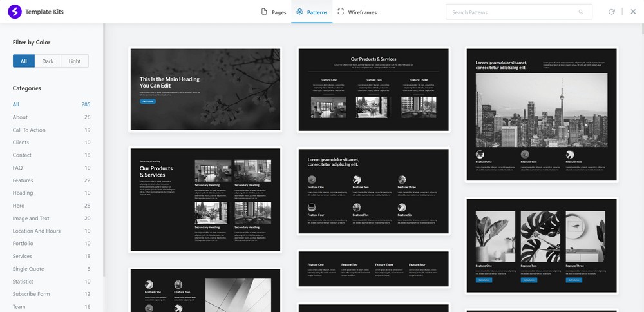Choose the Subscribe Form category
This screenshot has height=312, width=644.
coord(31,294)
